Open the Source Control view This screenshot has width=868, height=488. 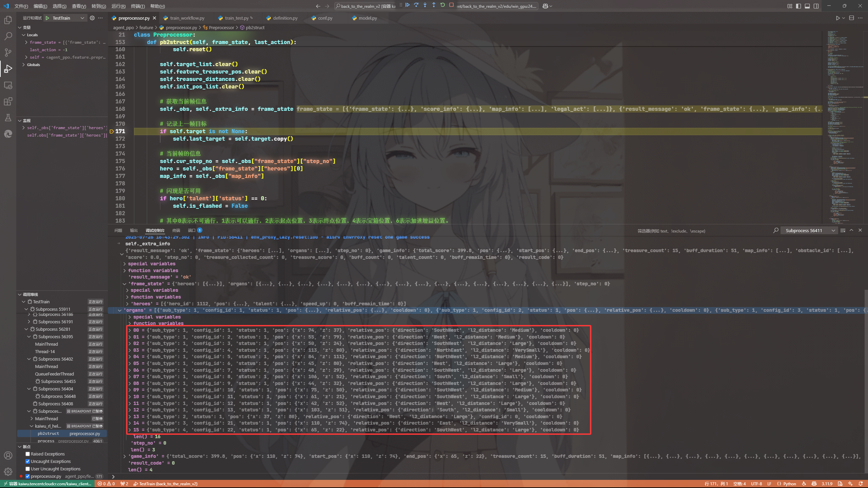coord(8,52)
